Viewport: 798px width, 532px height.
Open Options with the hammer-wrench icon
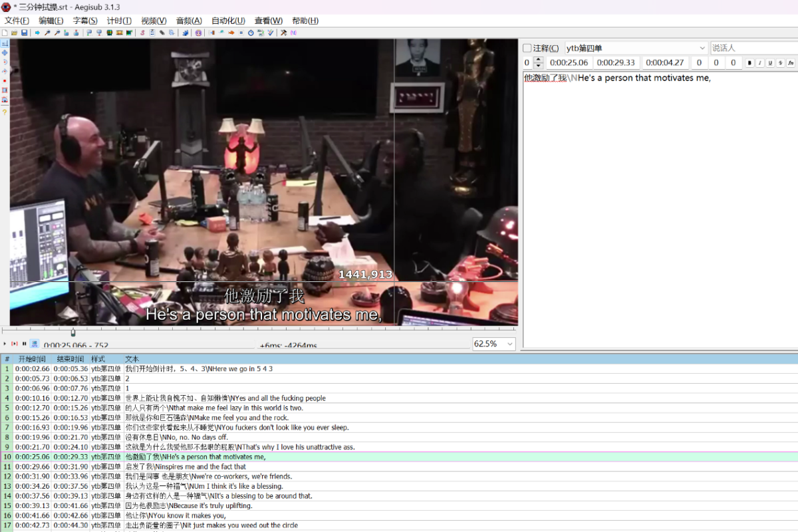pyautogui.click(x=283, y=33)
